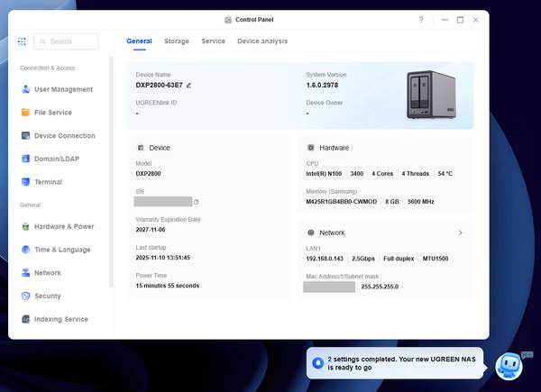541x392 pixels.
Task: Open Time & Language settings
Action: (61, 250)
